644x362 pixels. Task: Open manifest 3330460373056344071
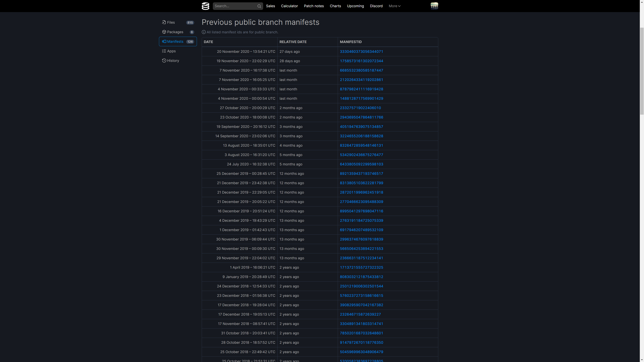[361, 52]
